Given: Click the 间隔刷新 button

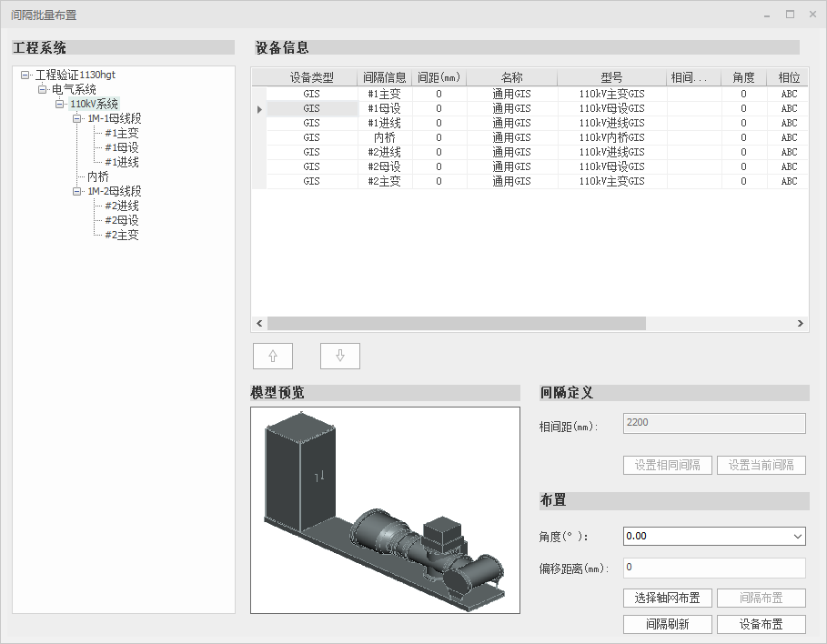Looking at the screenshot, I should click(667, 624).
